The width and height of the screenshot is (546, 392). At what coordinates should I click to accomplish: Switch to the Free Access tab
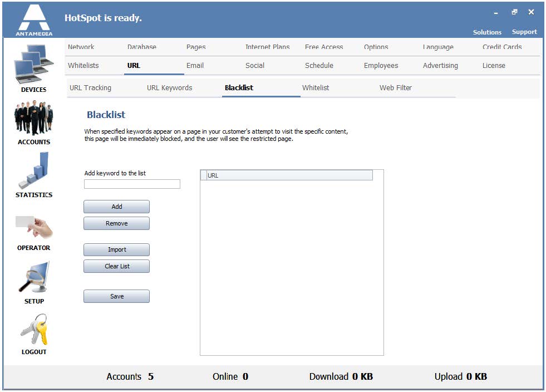324,47
